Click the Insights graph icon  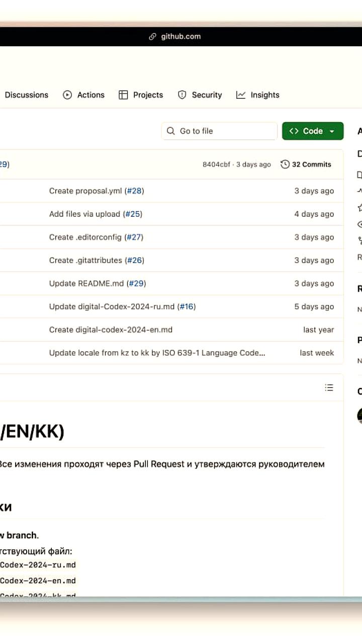click(241, 95)
